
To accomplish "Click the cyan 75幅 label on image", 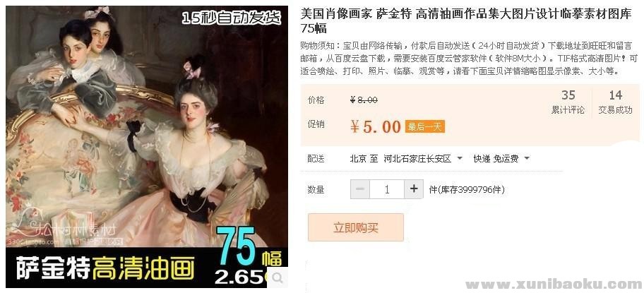I will (x=249, y=247).
